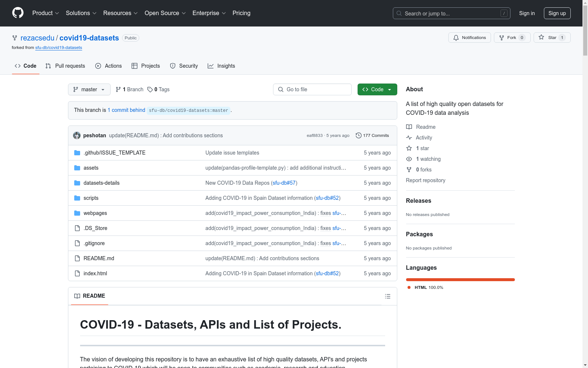Expand the Solutions menu
588x368 pixels.
[81, 13]
